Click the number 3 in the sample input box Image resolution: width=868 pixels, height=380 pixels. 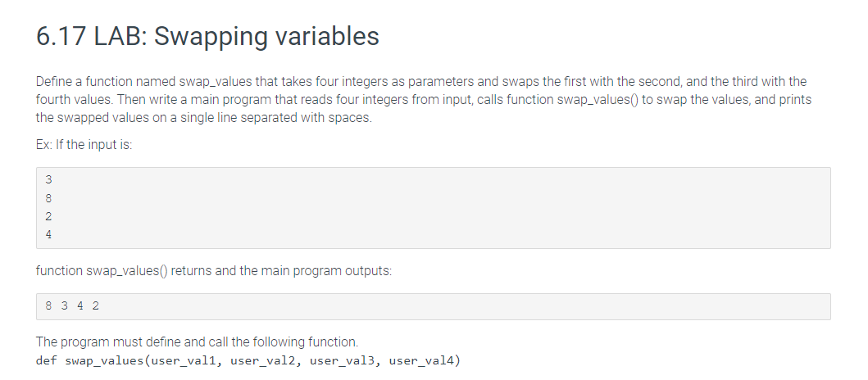point(48,179)
